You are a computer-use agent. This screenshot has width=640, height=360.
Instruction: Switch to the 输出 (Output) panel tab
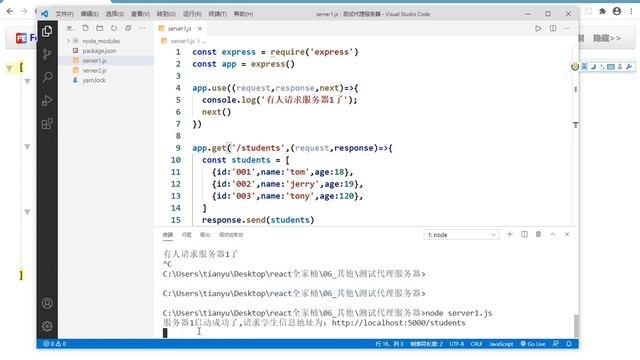(205, 235)
